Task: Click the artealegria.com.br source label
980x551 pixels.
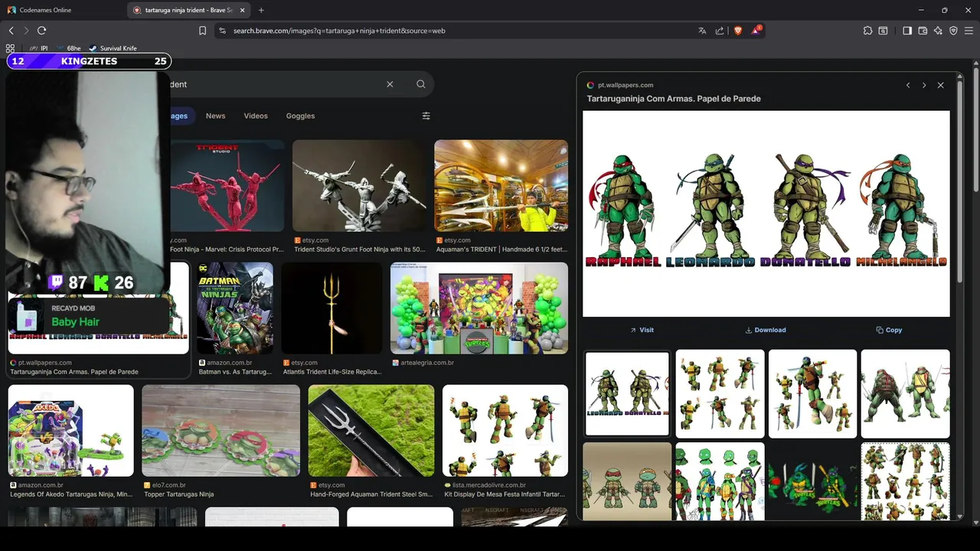Action: point(427,363)
